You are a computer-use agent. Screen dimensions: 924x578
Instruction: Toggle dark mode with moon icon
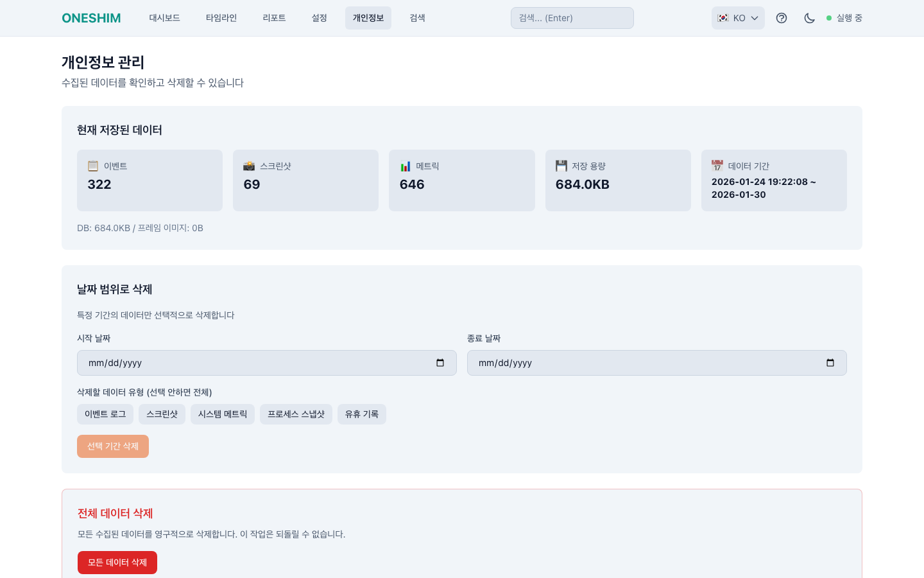(x=809, y=18)
